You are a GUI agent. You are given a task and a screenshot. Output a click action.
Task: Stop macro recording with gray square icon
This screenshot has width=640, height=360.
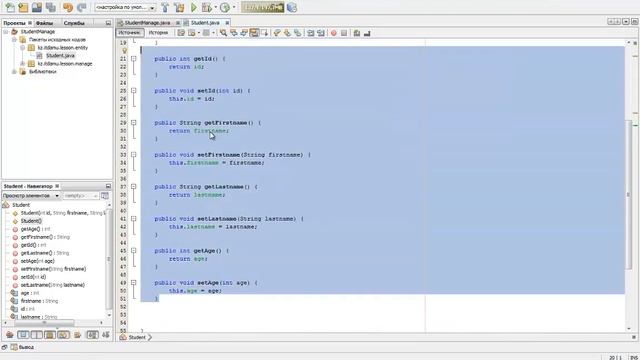(344, 33)
